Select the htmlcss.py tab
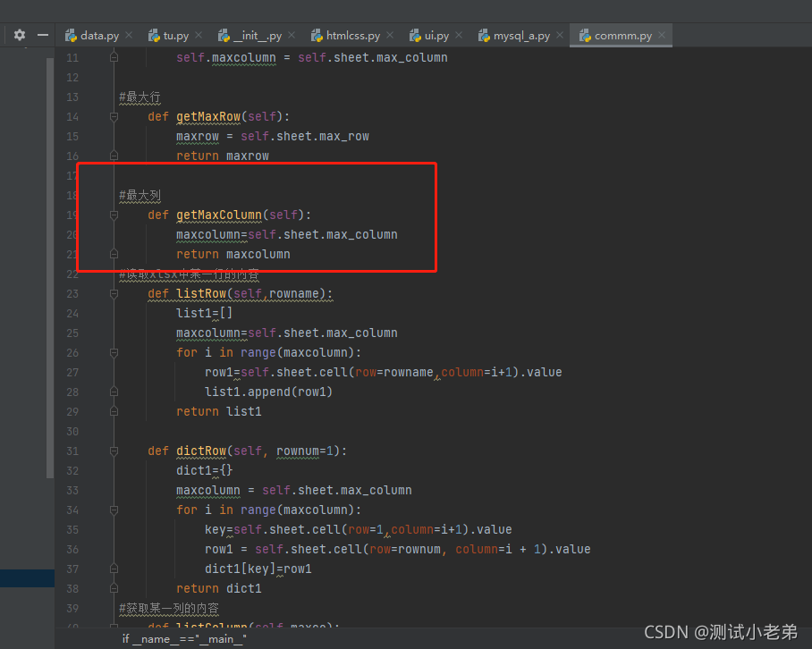Screen dimensions: 812x649 point(353,35)
